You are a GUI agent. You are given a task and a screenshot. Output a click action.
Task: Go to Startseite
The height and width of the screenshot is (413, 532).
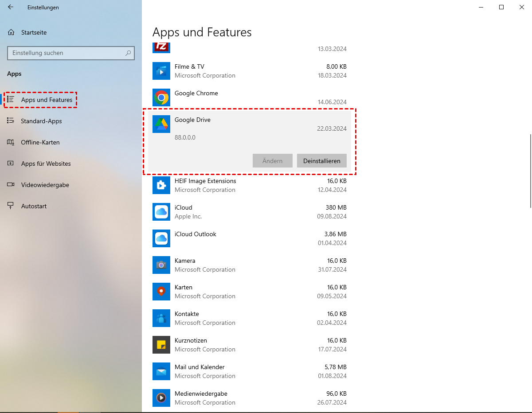click(34, 32)
